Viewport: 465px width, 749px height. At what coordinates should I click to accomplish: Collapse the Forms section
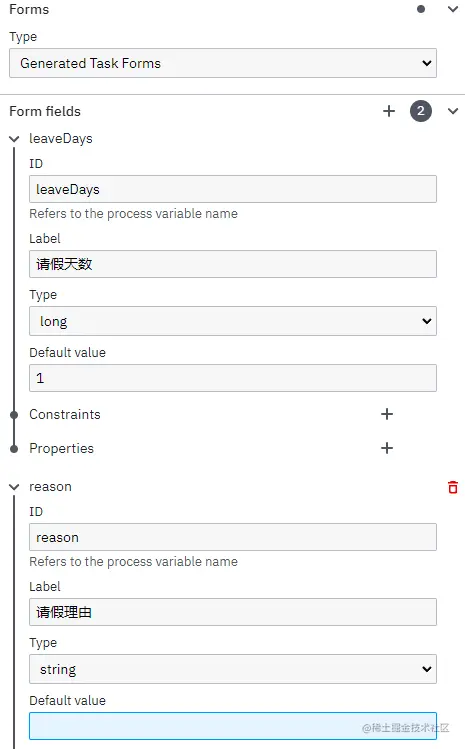coord(453,9)
